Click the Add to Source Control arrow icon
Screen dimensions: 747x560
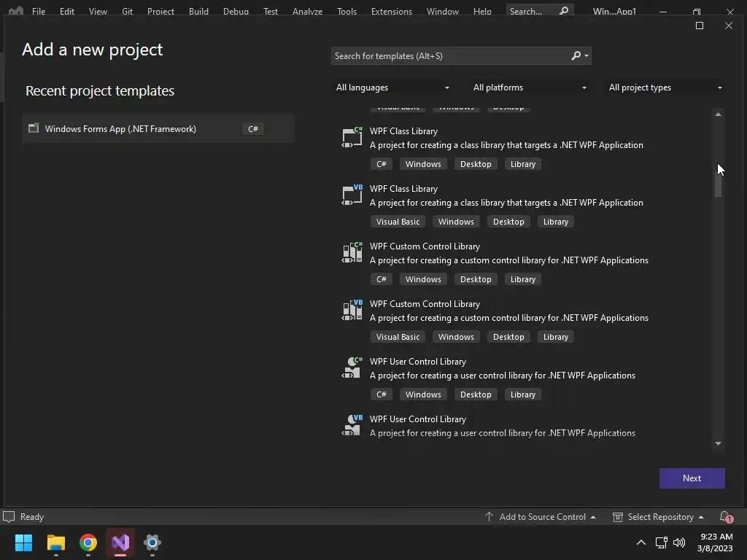(x=489, y=517)
